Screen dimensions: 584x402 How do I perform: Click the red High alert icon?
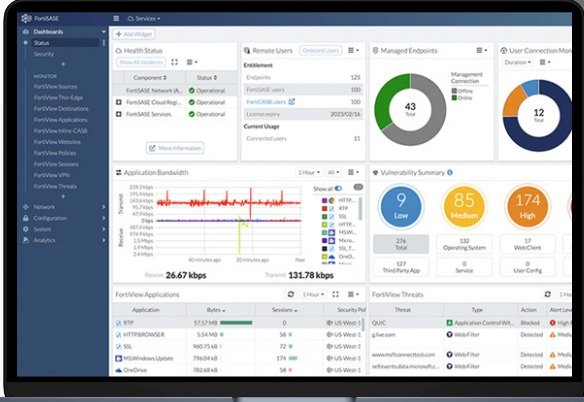click(553, 323)
